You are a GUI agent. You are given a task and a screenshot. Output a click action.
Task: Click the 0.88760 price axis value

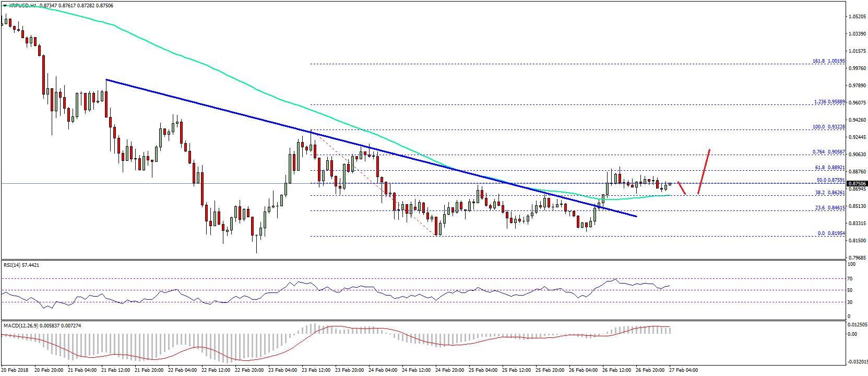(858, 171)
